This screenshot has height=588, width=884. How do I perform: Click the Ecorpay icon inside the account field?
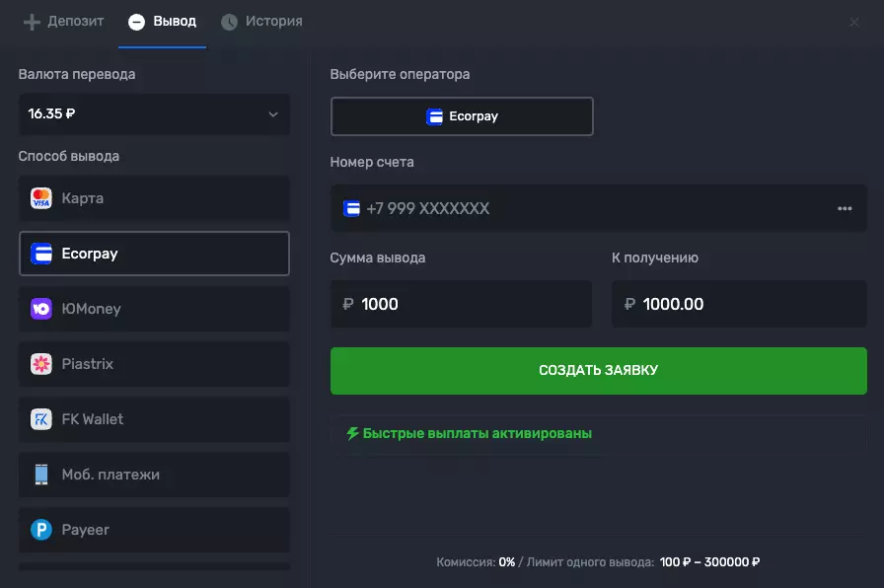[x=351, y=208]
